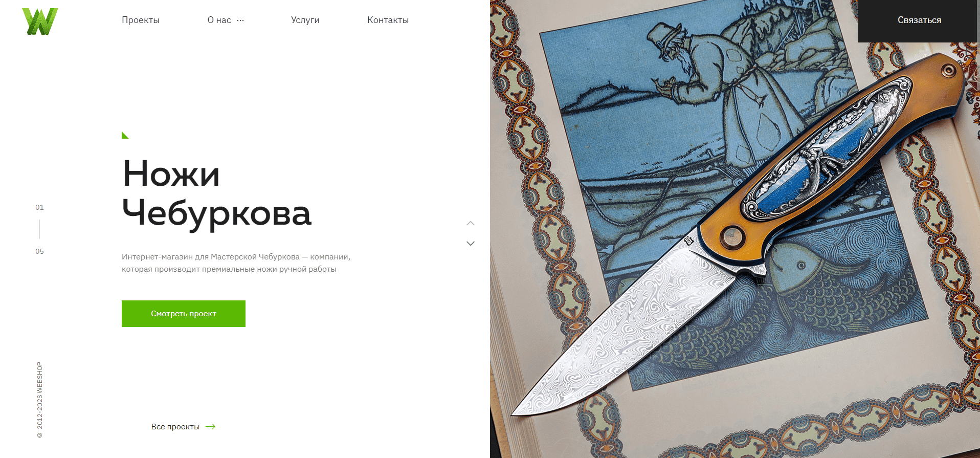Select slide number 01 indicator
The width and height of the screenshot is (980, 458).
(39, 207)
